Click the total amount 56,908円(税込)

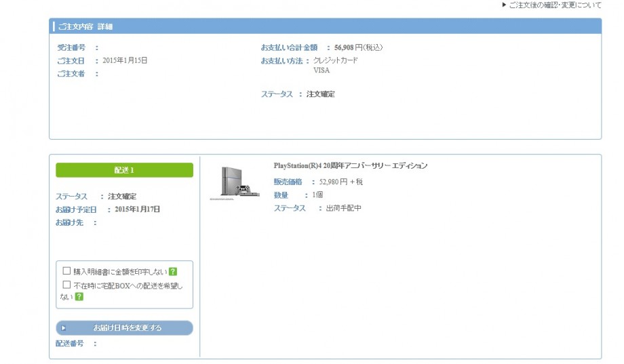(x=358, y=47)
